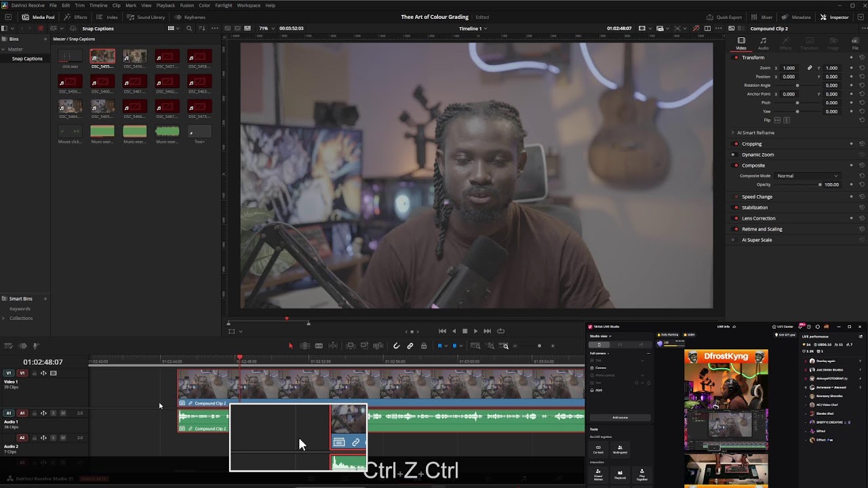This screenshot has width=868, height=488.
Task: Open the Playback menu
Action: [x=165, y=5]
